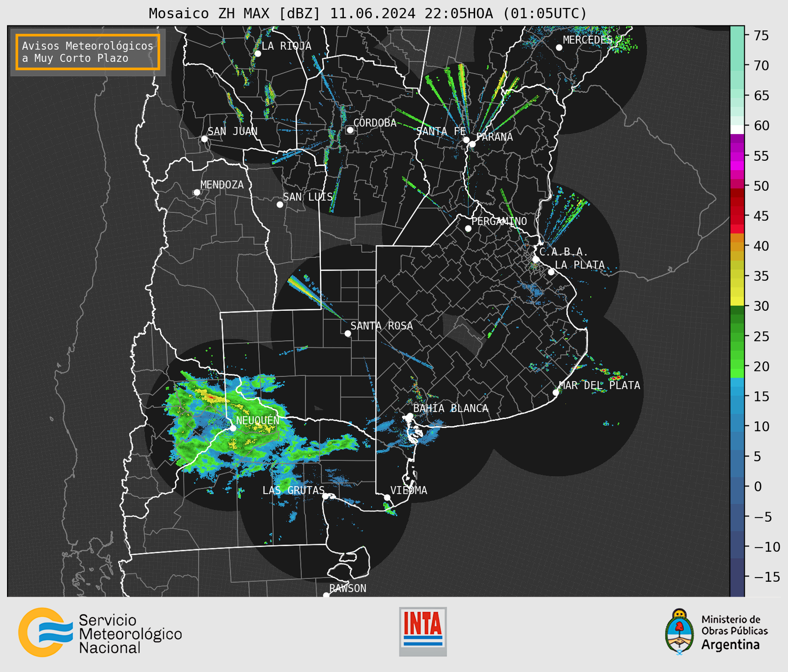Click the C.A.B.A. city label
This screenshot has height=672, width=788.
[x=564, y=252]
